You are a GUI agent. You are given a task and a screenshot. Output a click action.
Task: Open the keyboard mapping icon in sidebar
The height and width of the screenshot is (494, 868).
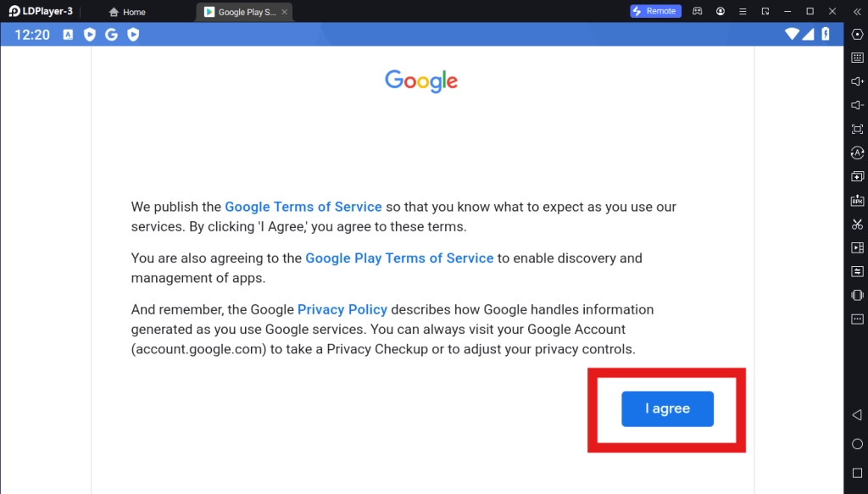point(857,58)
